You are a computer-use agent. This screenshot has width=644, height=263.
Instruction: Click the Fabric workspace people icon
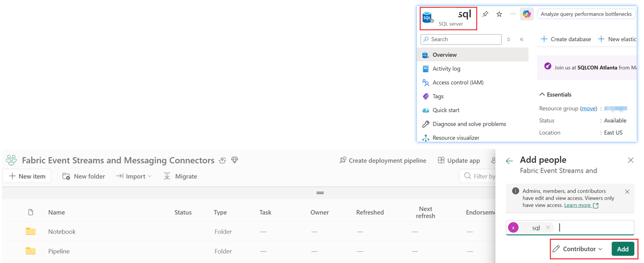point(11,160)
